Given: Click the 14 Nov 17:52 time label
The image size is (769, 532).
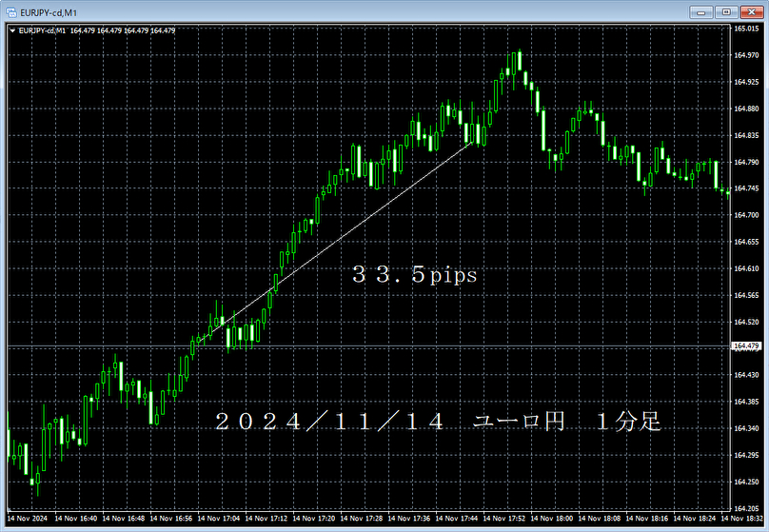Looking at the screenshot, I should click(x=503, y=519).
